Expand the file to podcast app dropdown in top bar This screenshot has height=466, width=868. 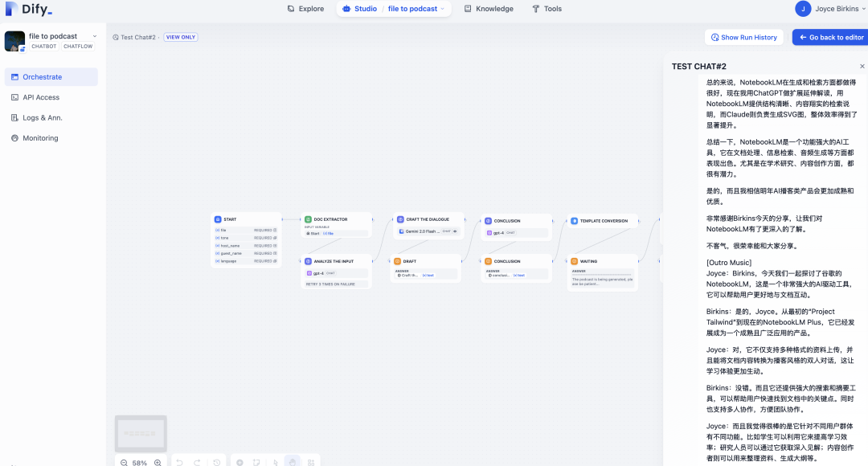(416, 9)
